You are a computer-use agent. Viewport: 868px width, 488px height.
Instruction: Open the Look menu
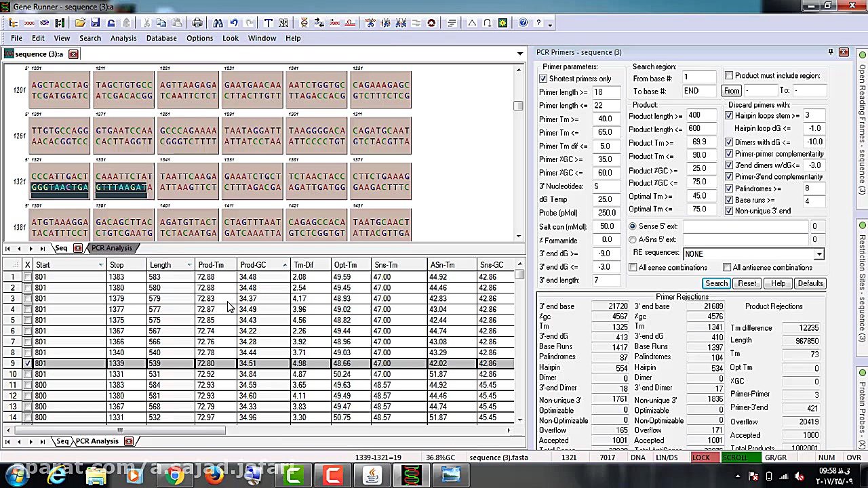[231, 38]
